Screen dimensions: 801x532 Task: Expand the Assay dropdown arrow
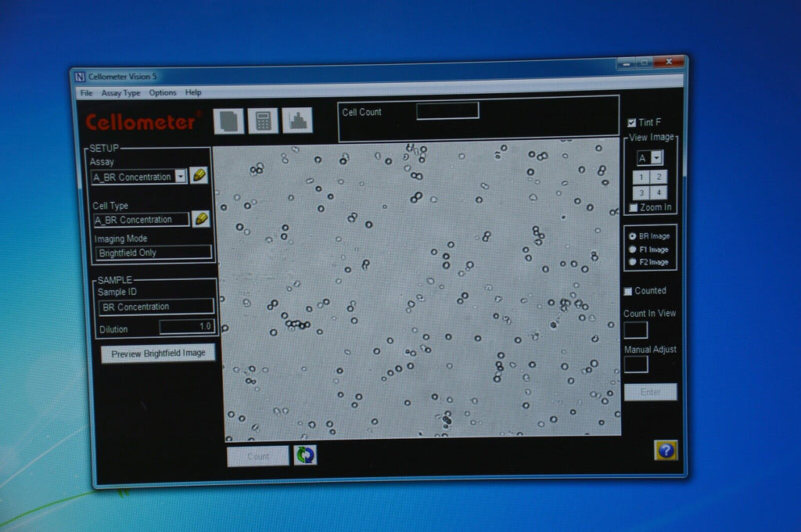(x=181, y=176)
